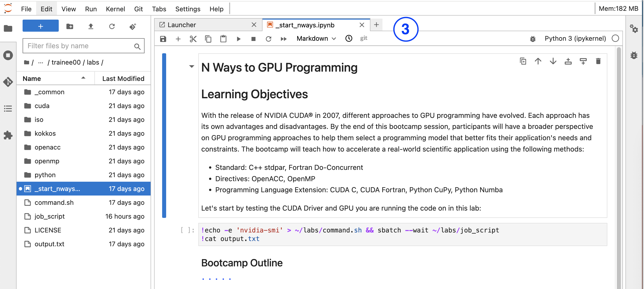Upload files using the upload arrow icon
Image resolution: width=644 pixels, height=289 pixels.
(x=91, y=26)
